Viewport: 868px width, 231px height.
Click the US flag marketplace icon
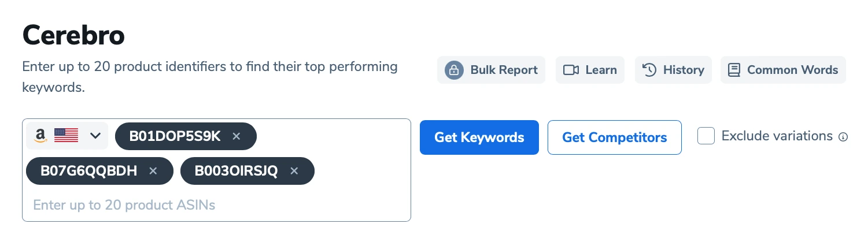tap(66, 136)
